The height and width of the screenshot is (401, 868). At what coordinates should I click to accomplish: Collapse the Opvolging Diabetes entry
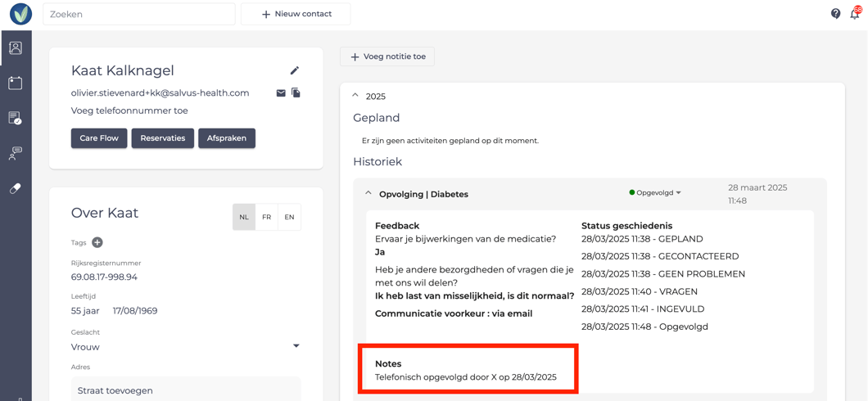[x=368, y=194]
